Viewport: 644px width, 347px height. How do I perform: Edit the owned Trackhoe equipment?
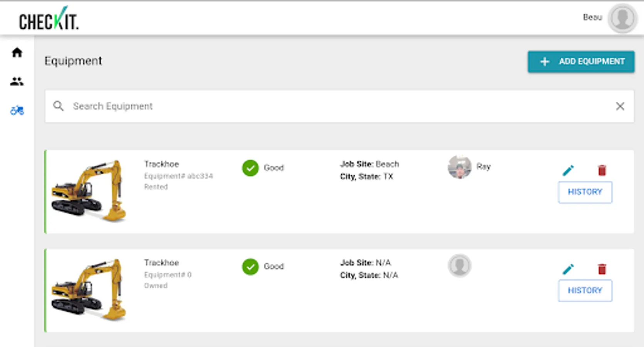point(568,269)
